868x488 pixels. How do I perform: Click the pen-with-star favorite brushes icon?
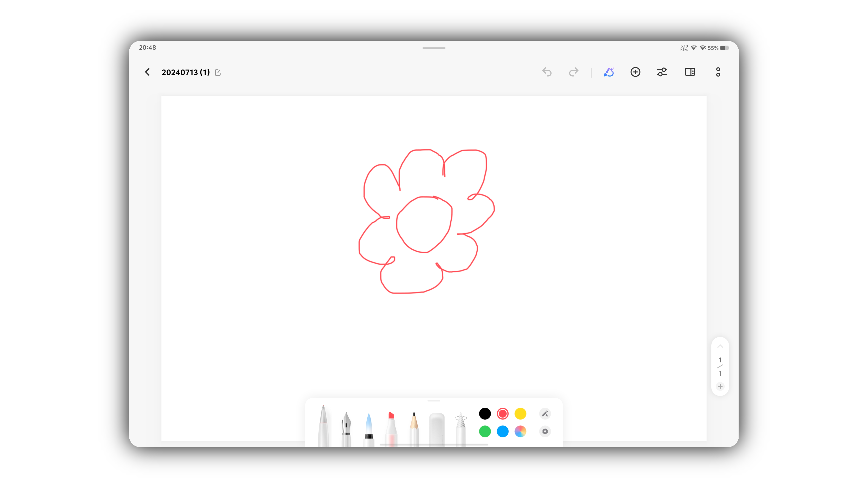[x=545, y=414]
